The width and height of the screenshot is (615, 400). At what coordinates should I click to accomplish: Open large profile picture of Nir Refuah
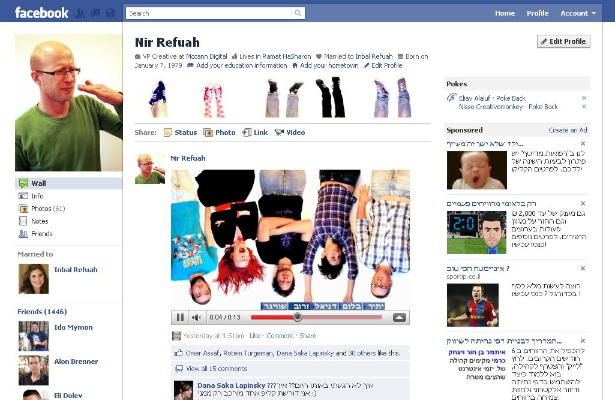[x=69, y=102]
